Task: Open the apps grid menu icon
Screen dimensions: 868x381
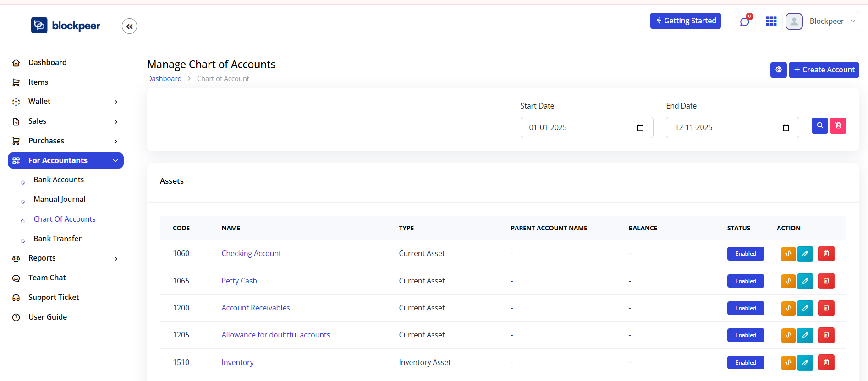Action: click(771, 22)
